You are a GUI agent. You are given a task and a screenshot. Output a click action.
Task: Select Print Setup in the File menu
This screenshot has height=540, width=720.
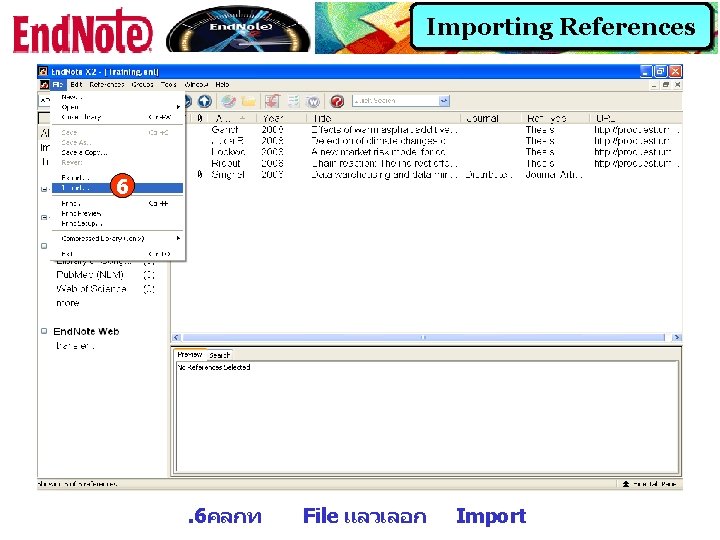pyautogui.click(x=117, y=224)
